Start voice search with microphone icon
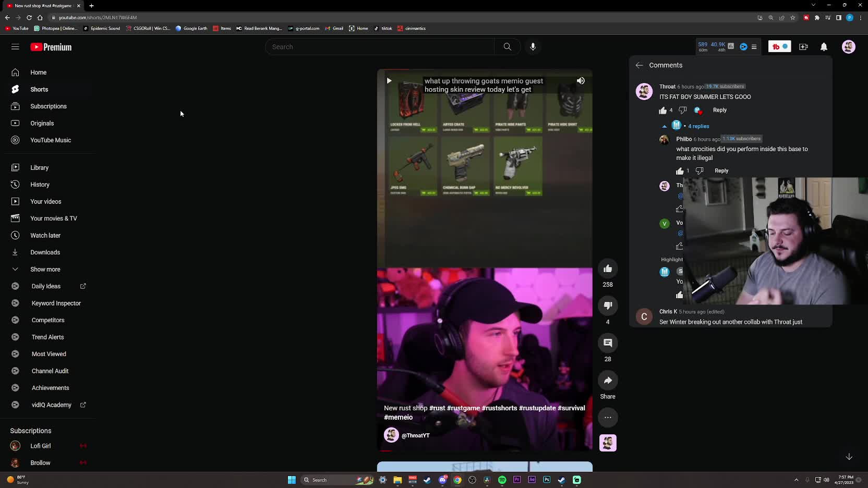The height and width of the screenshot is (488, 868). 533,47
